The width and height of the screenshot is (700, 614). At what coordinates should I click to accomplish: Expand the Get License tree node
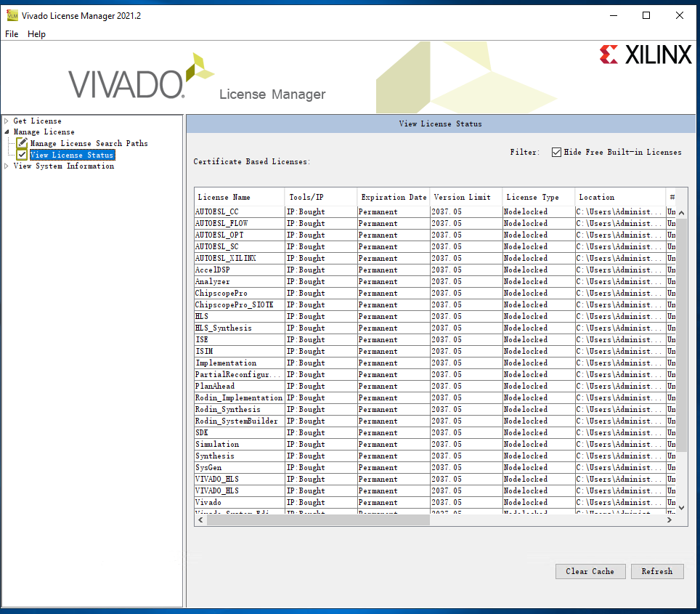point(7,121)
